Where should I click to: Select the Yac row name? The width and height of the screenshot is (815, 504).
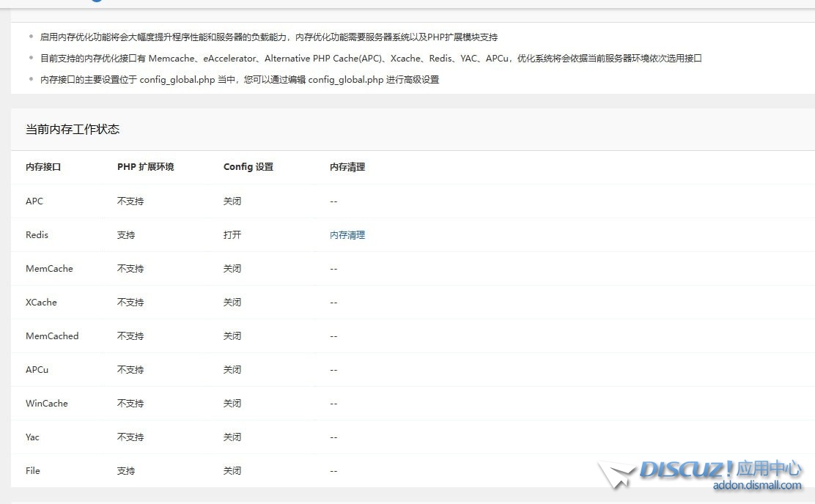point(32,437)
